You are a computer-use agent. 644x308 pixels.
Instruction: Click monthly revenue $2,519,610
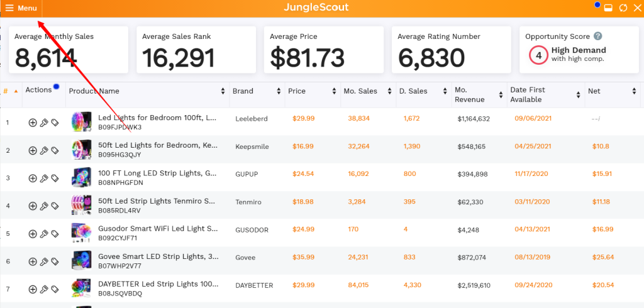coord(474,285)
